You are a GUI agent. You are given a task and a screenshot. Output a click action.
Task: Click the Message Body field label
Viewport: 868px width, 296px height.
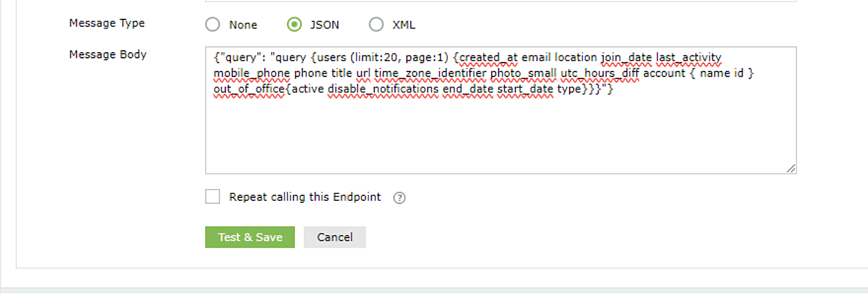coord(108,54)
